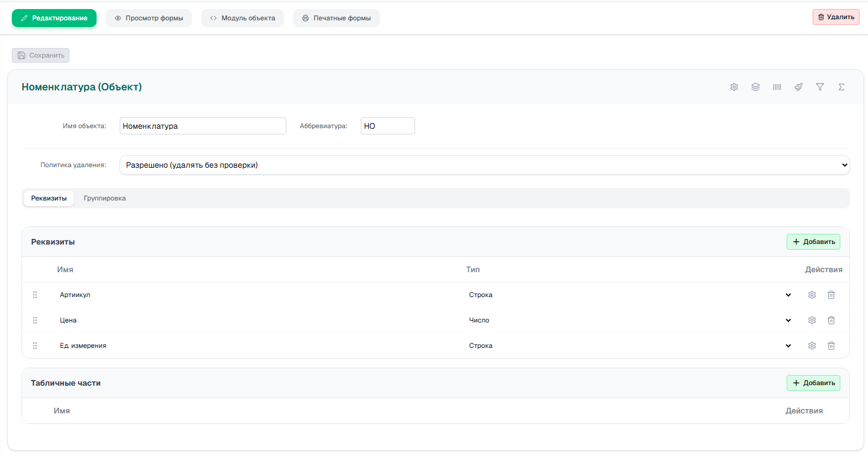Open settings gear for Артиикул row
The height and width of the screenshot is (458, 868).
tap(812, 295)
